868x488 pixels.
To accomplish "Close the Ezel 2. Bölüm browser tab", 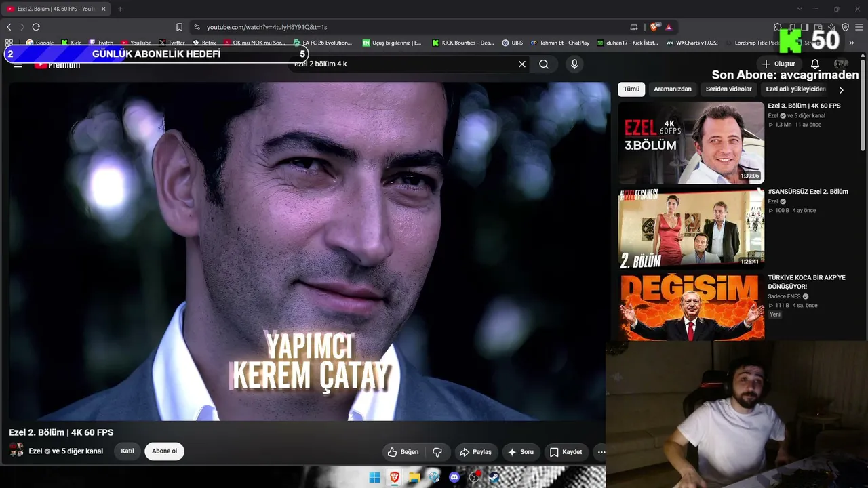I will pyautogui.click(x=104, y=9).
